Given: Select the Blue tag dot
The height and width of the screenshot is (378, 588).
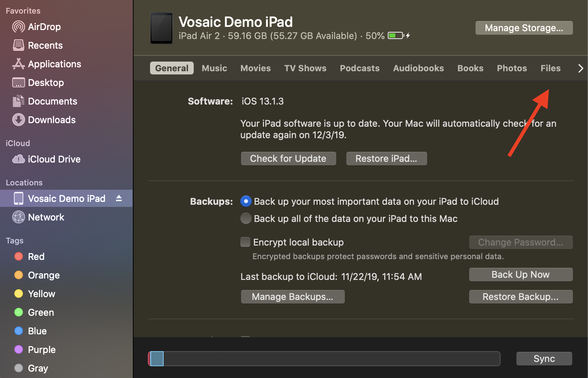Looking at the screenshot, I should (19, 331).
